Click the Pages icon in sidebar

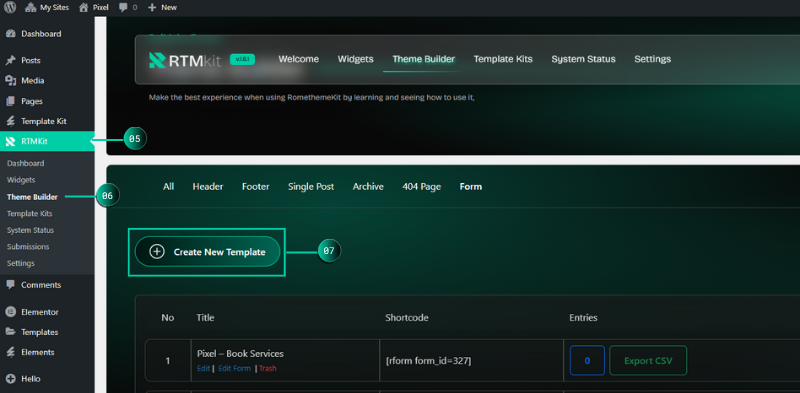(x=10, y=101)
